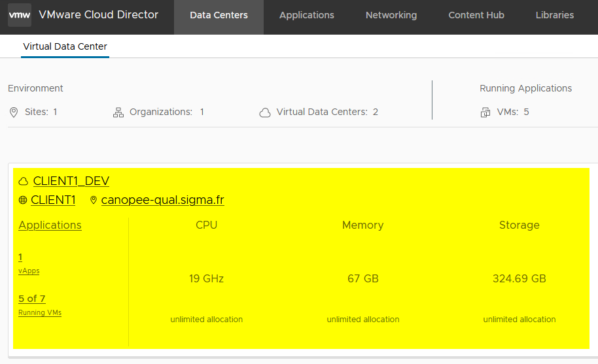Viewport: 598px width, 364px height.
Task: Switch to the Networking tab
Action: [391, 15]
